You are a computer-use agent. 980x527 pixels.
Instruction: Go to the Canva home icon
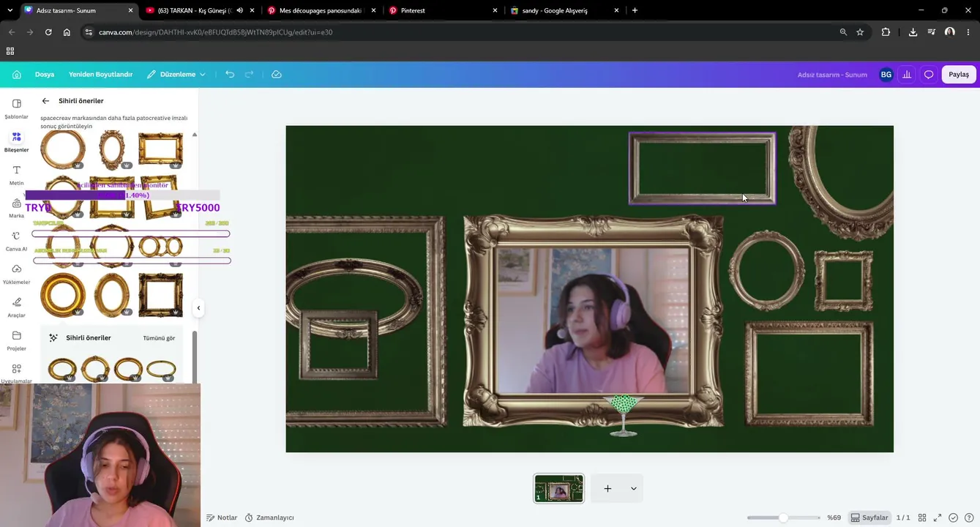17,75
